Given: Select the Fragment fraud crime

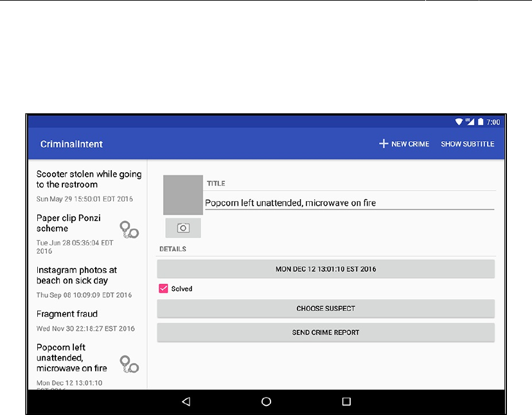Looking at the screenshot, I should (89, 321).
